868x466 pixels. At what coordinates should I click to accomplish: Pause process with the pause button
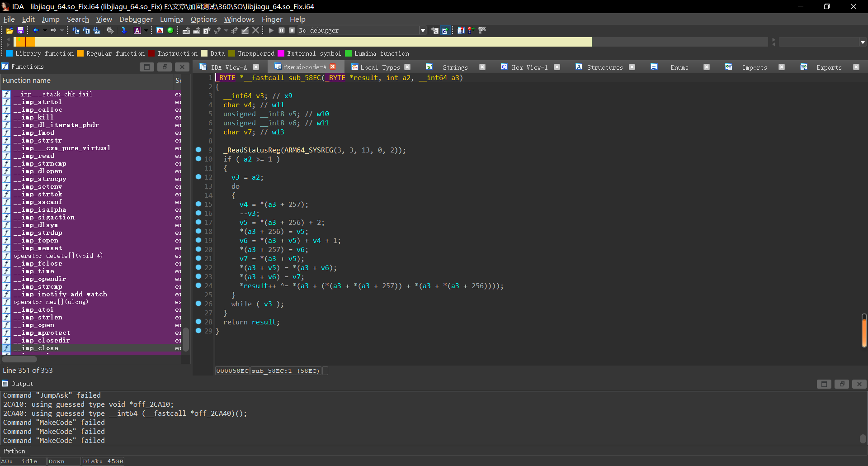pos(282,30)
